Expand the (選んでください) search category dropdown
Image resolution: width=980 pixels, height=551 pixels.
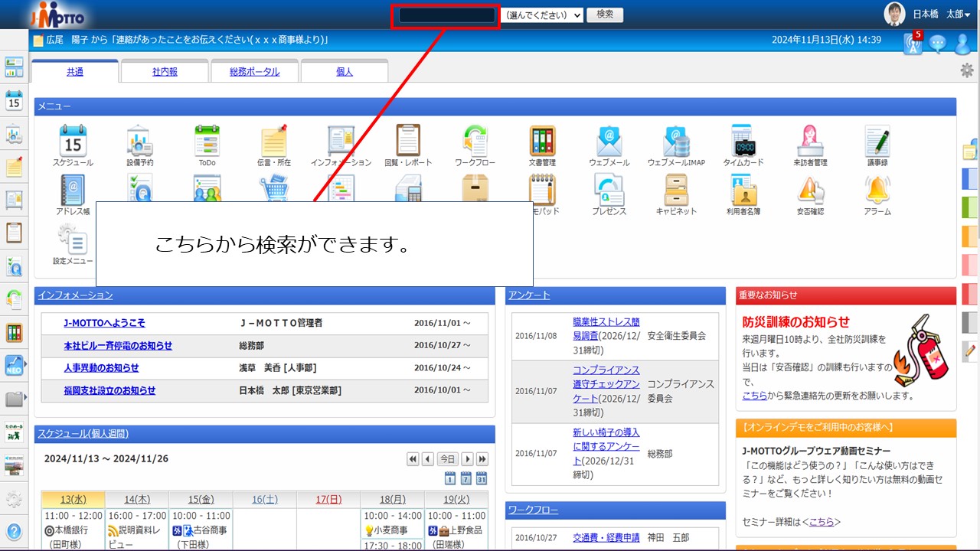point(542,15)
